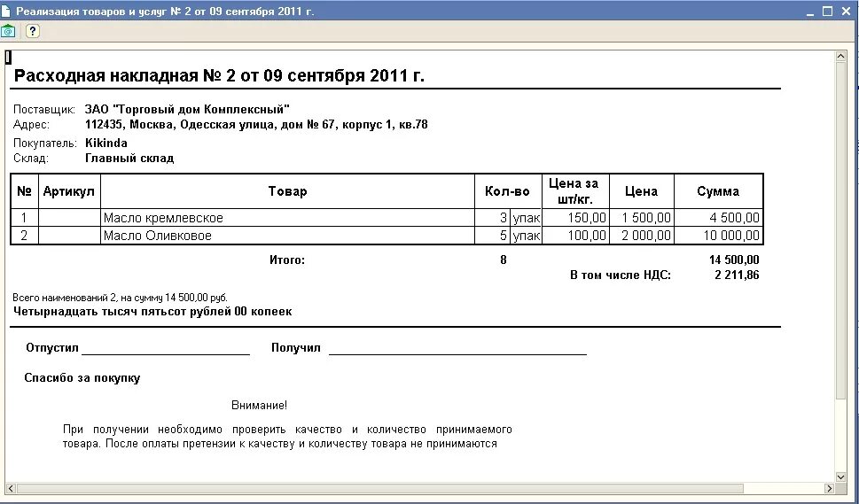
Task: Click buyer name Kikinda
Action: click(106, 143)
